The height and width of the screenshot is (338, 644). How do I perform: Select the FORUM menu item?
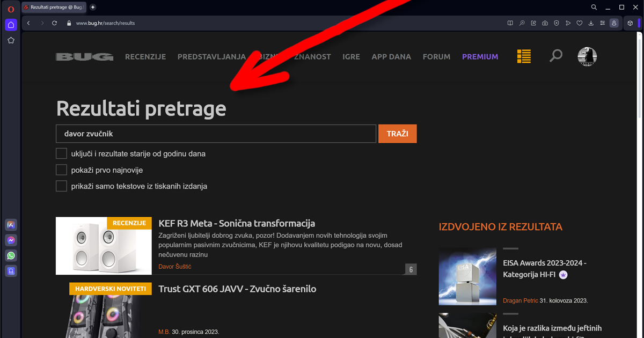point(436,56)
